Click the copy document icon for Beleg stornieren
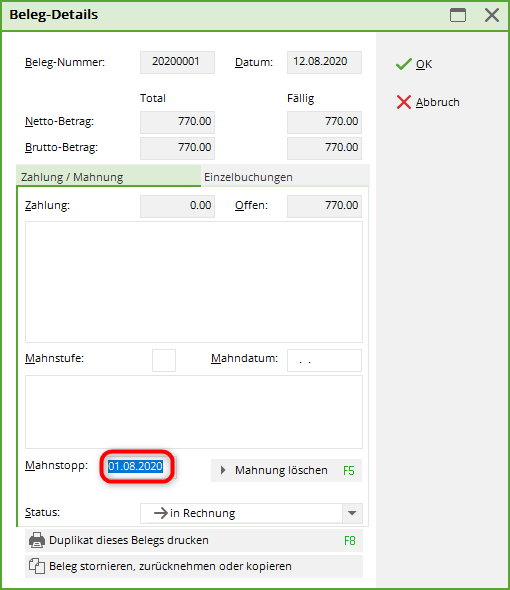The height and width of the screenshot is (590, 510). coord(37,566)
